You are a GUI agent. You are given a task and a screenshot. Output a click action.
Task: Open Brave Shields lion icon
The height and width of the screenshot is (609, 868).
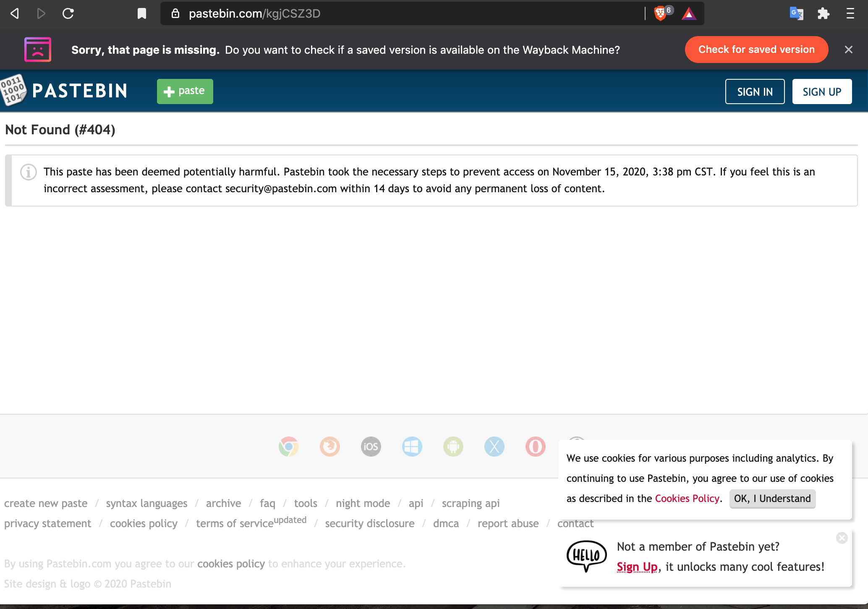[660, 13]
